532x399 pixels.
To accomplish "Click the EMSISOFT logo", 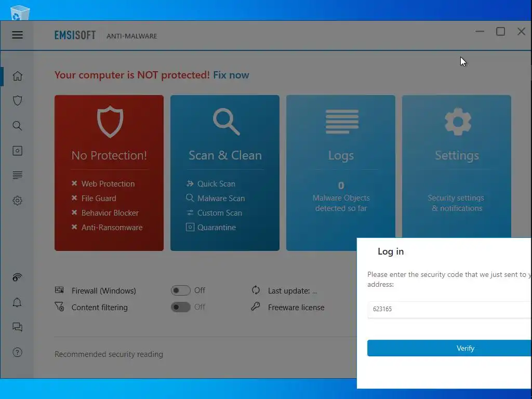I will [x=75, y=35].
